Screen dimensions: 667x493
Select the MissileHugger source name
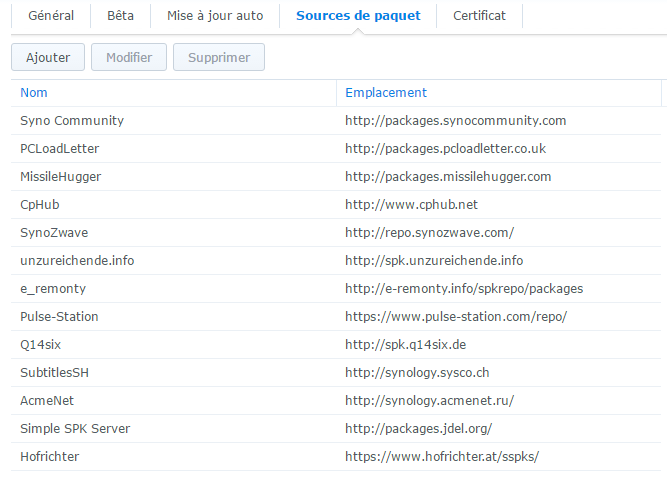[61, 177]
